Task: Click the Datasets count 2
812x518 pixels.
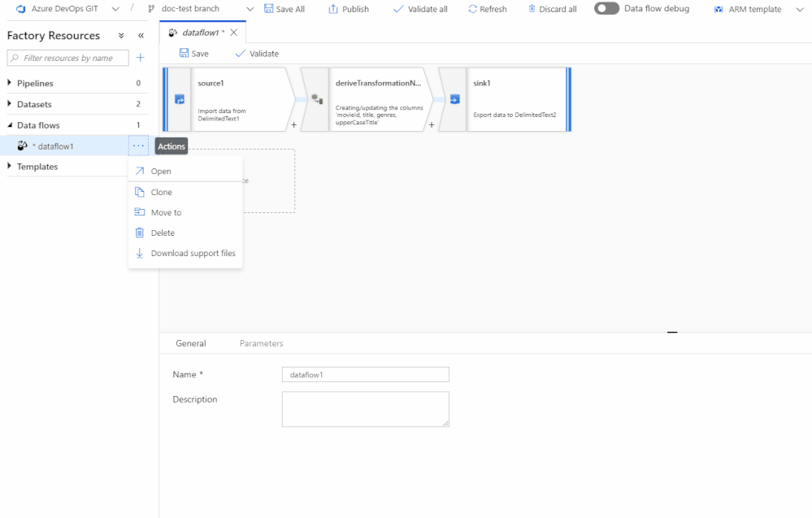Action: [x=138, y=103]
